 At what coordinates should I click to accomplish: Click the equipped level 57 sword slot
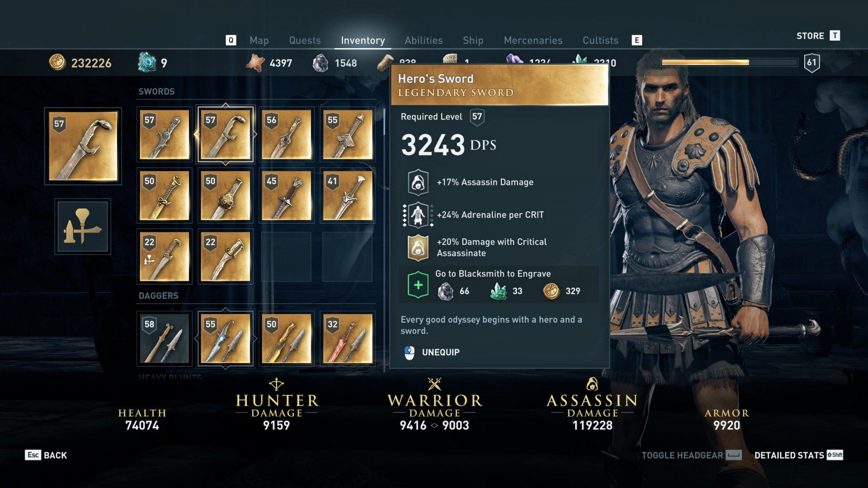click(83, 146)
